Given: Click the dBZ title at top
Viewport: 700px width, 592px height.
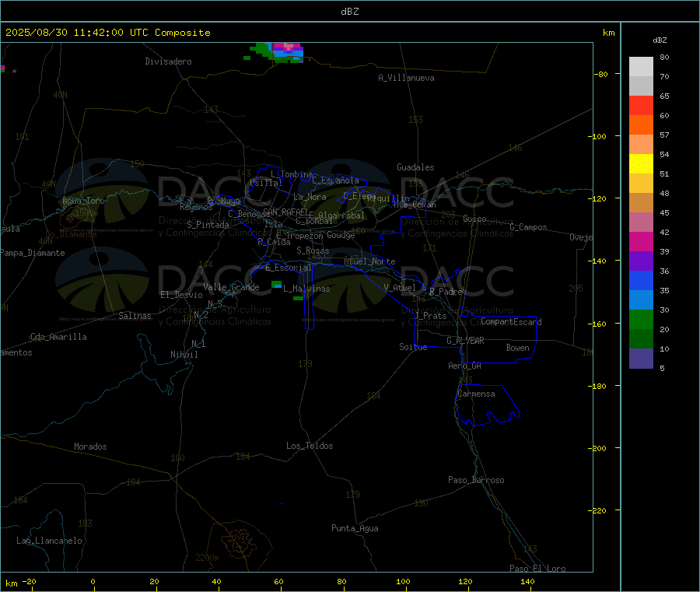Looking at the screenshot, I should [x=349, y=12].
